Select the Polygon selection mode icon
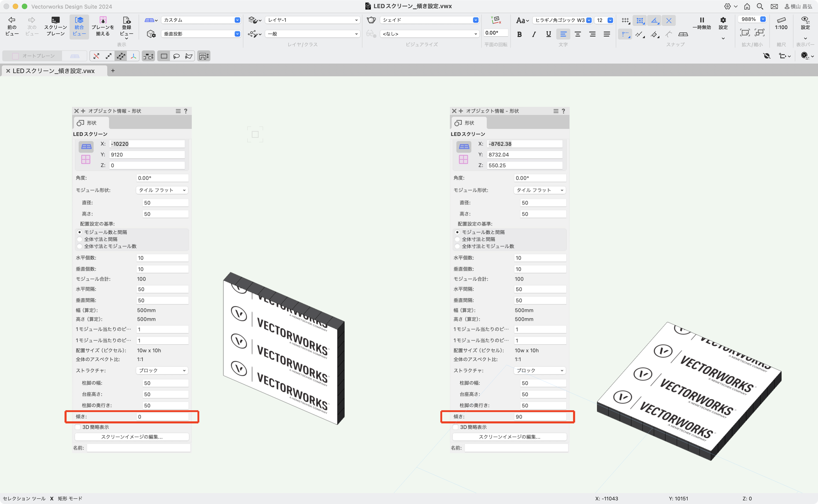 [x=189, y=56]
